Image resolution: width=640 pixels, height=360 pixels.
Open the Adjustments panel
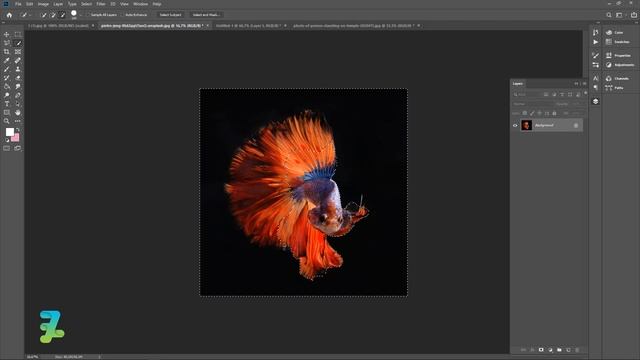(620, 65)
